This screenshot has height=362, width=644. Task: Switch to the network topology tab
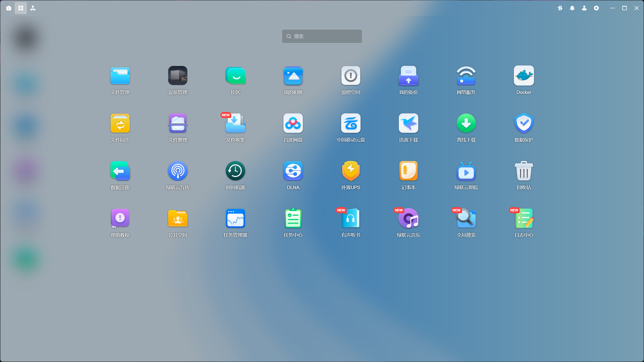point(33,8)
